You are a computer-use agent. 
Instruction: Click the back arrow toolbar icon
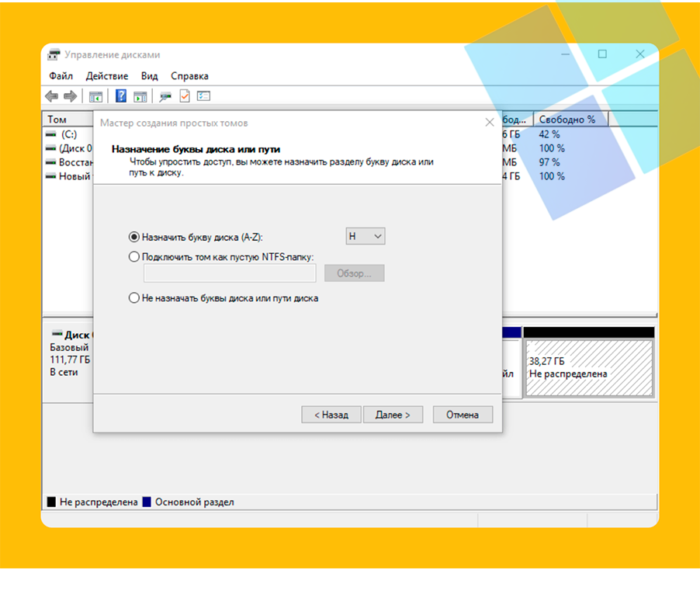52,96
